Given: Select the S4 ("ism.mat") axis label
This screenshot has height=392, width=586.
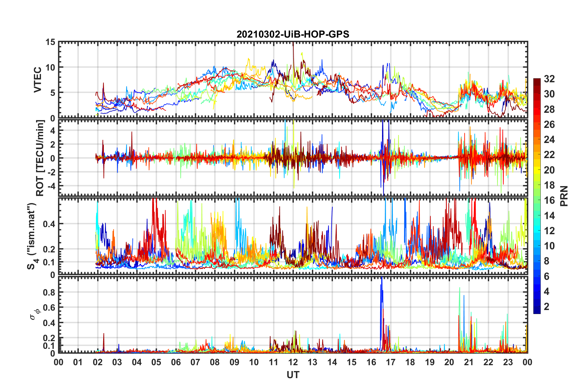Looking at the screenshot, I should click(x=32, y=236).
